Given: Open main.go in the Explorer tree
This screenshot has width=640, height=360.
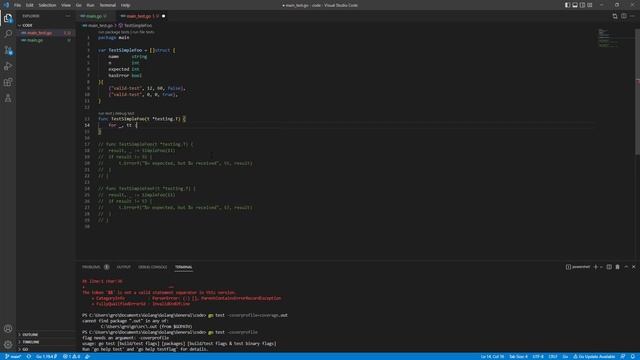Looking at the screenshot, I should pos(45,40).
